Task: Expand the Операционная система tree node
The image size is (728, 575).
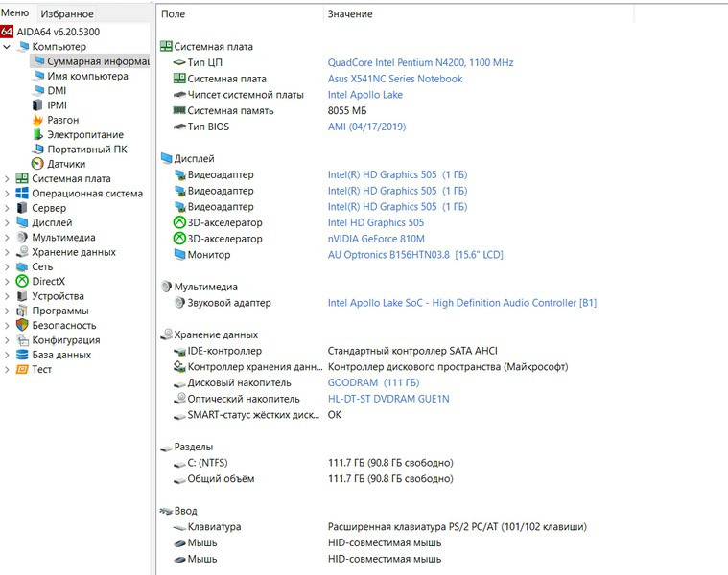Action: tap(8, 194)
